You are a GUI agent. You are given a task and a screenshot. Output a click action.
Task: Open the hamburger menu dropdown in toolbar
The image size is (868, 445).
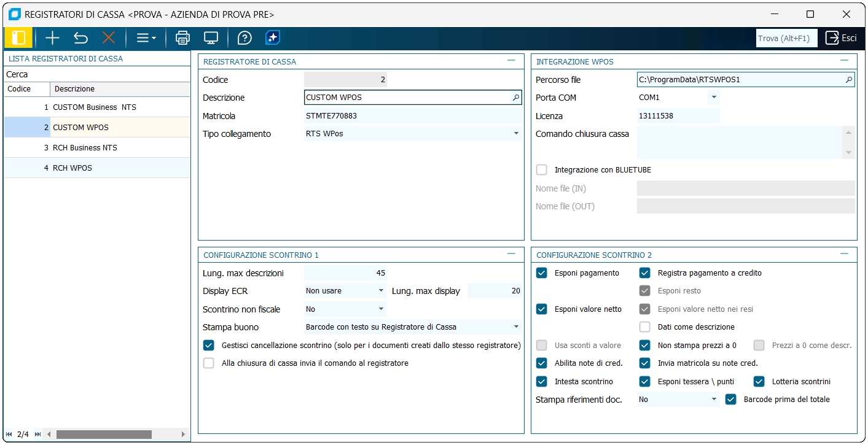(146, 38)
